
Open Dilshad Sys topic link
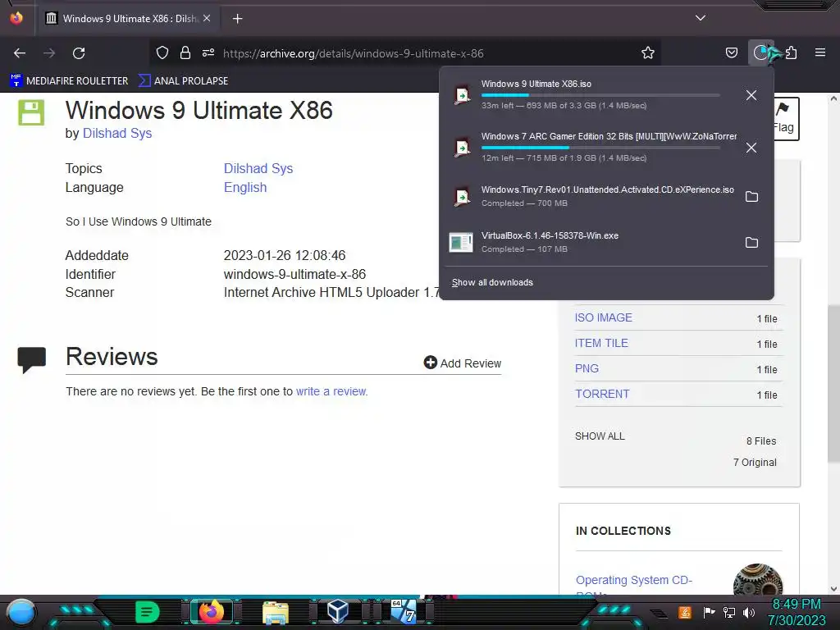tap(258, 169)
